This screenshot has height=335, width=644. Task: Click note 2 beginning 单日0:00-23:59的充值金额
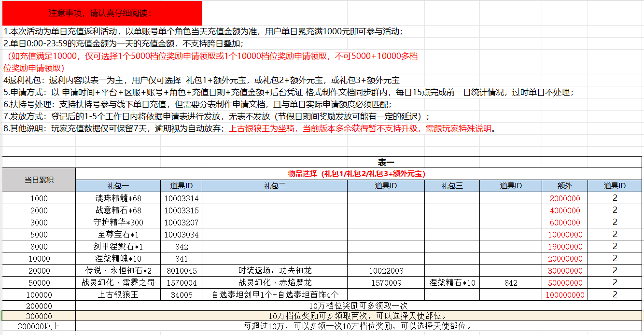pyautogui.click(x=123, y=44)
